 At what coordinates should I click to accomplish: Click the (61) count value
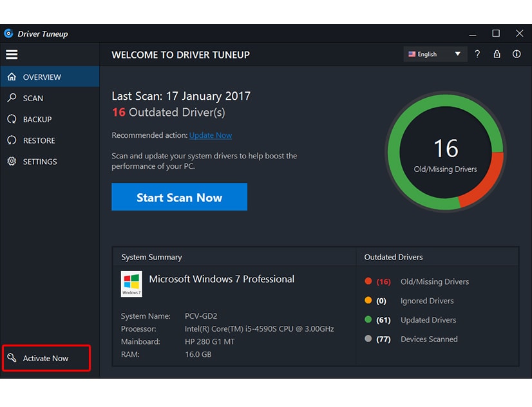[383, 320]
